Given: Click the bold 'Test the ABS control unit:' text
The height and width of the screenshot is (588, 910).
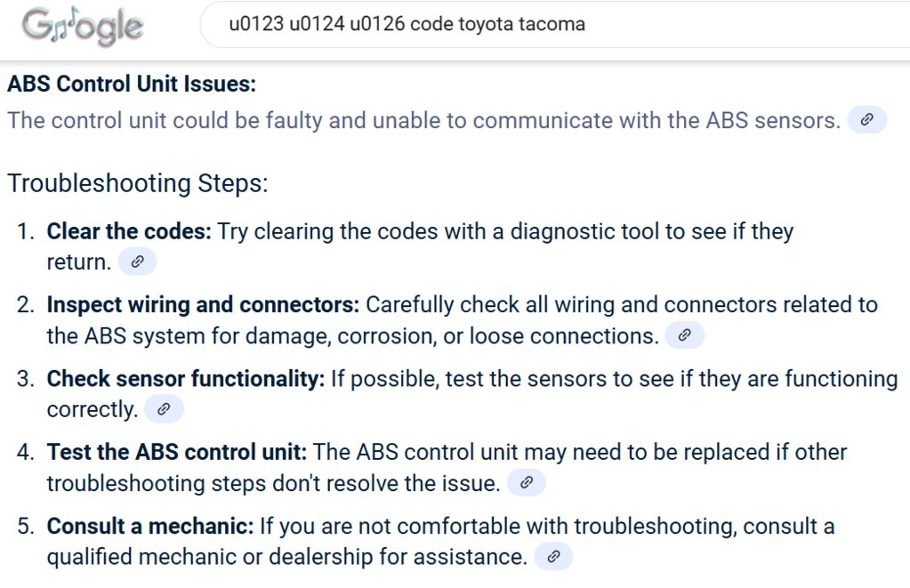Looking at the screenshot, I should pyautogui.click(x=176, y=452).
